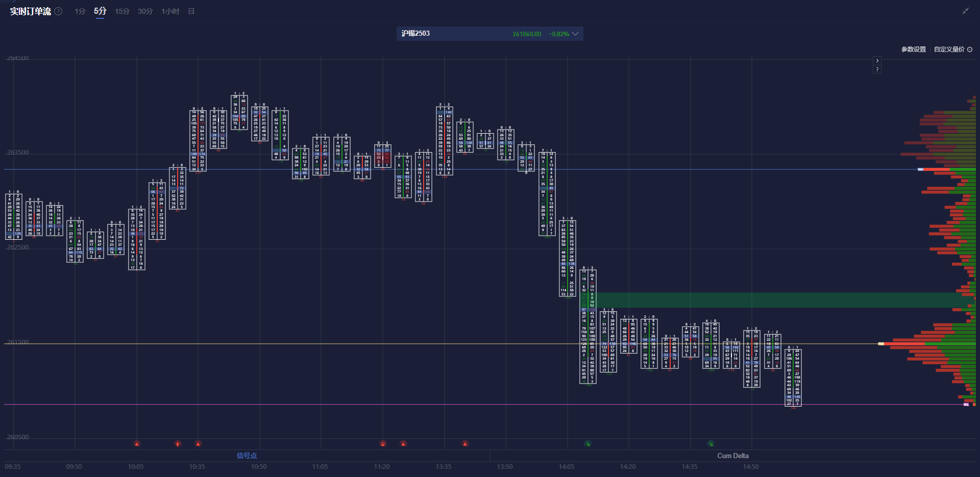The width and height of the screenshot is (980, 477).
Task: Switch to the 1小时 timeframe
Action: coord(170,11)
